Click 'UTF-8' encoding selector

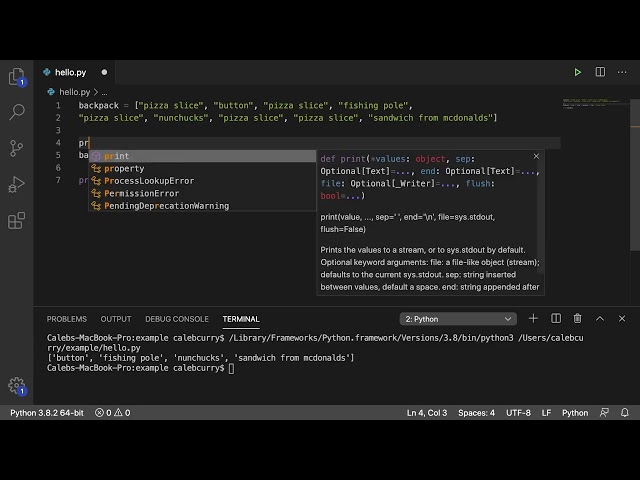pyautogui.click(x=518, y=413)
